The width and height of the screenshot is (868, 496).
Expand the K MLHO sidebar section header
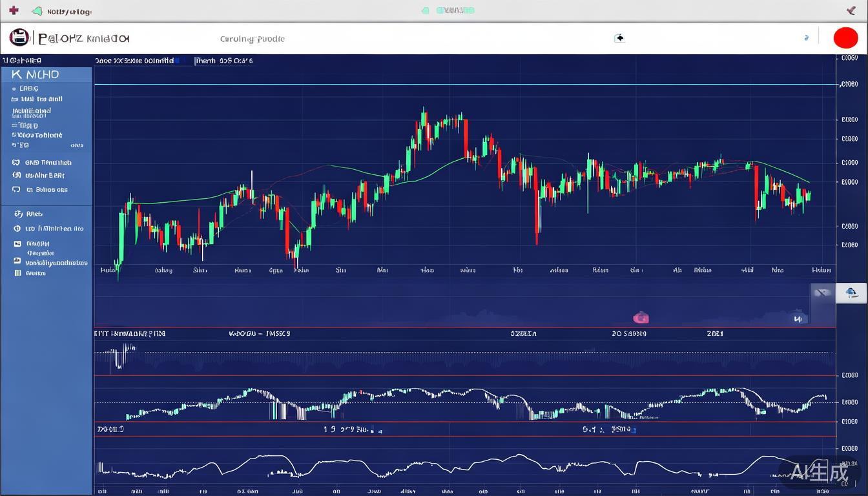45,74
